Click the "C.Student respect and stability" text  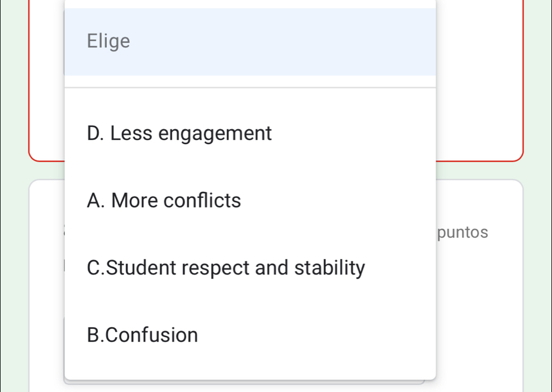(x=226, y=267)
